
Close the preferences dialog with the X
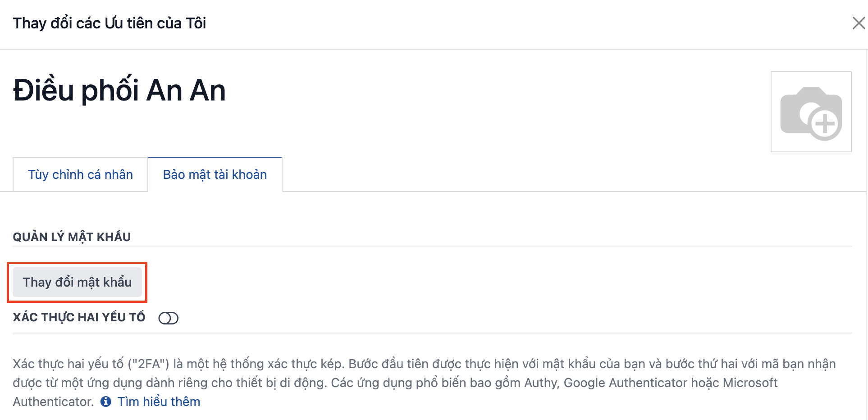859,23
